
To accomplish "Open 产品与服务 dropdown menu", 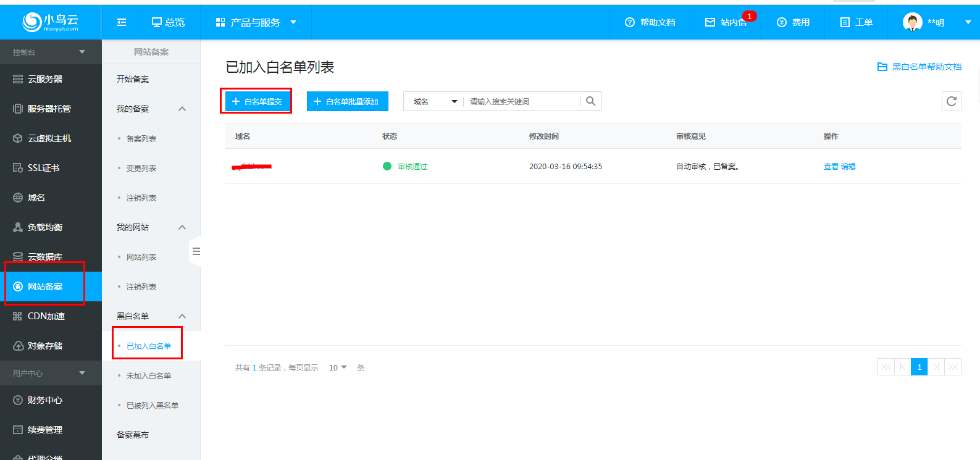I will click(256, 22).
